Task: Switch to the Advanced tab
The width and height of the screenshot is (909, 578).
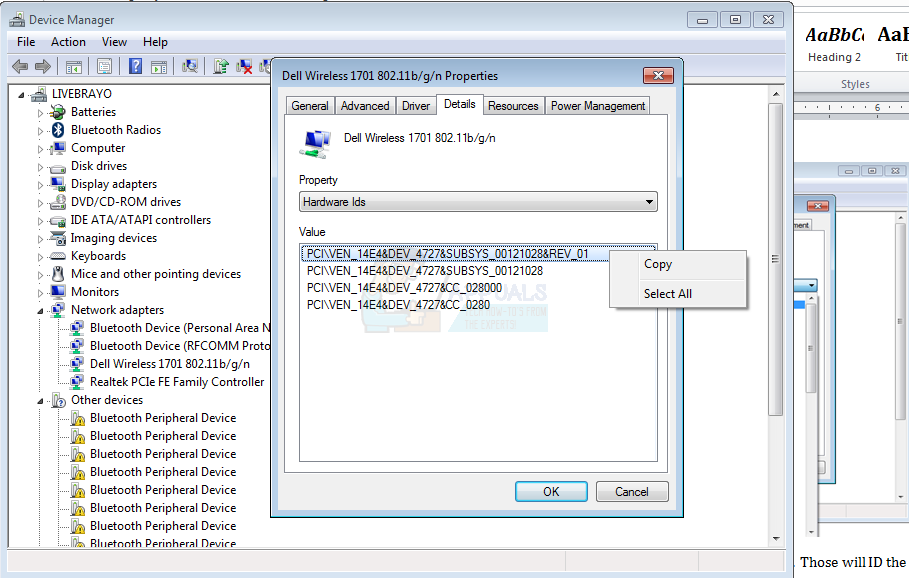Action: pos(365,106)
